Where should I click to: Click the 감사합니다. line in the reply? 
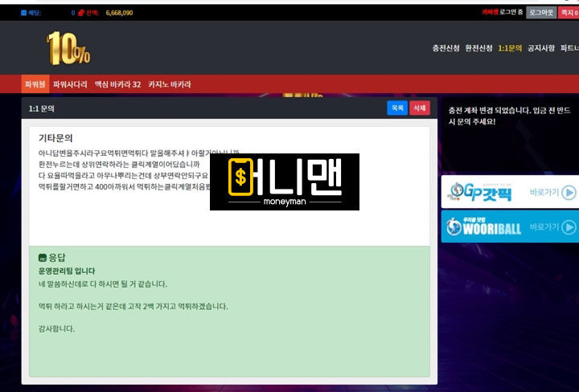pyautogui.click(x=56, y=329)
